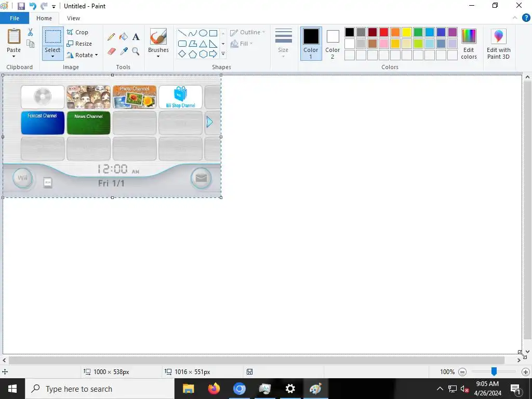Zoom out with the minus button
Image resolution: width=532 pixels, height=399 pixels.
462,372
